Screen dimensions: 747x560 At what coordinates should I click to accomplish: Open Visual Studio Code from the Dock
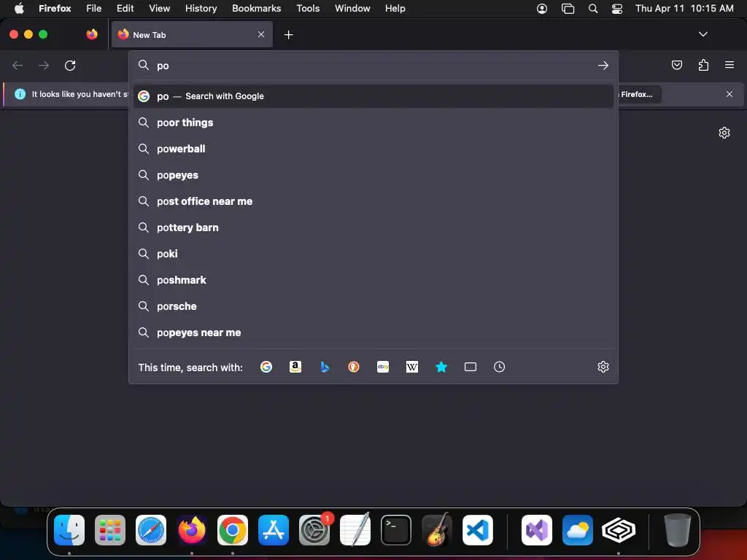pos(477,529)
